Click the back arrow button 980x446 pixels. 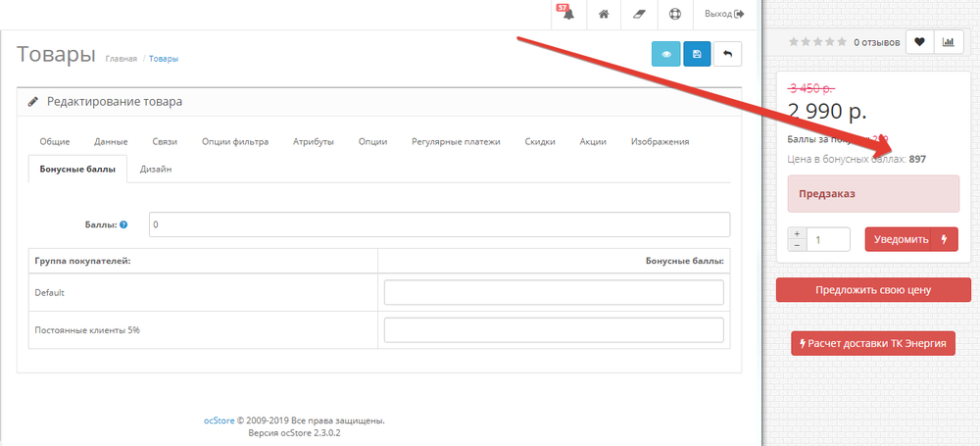[727, 54]
